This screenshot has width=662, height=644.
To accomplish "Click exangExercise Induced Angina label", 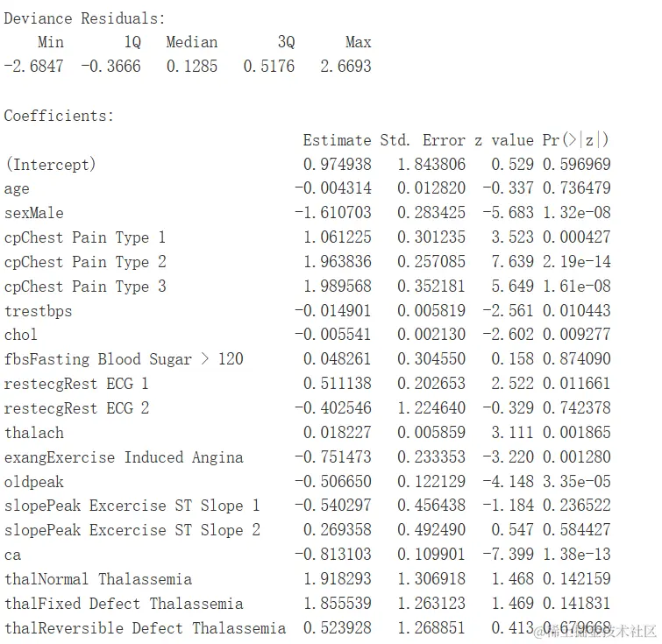I will click(x=124, y=457).
